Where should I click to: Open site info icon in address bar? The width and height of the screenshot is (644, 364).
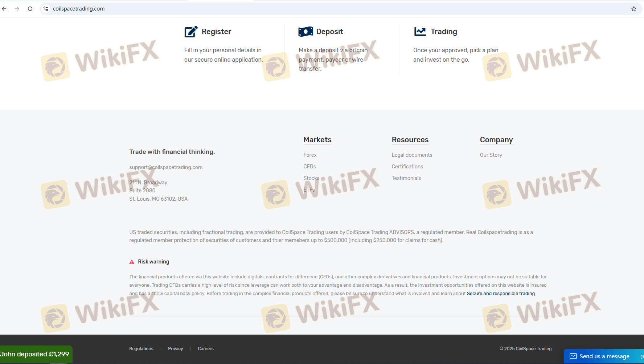click(46, 9)
